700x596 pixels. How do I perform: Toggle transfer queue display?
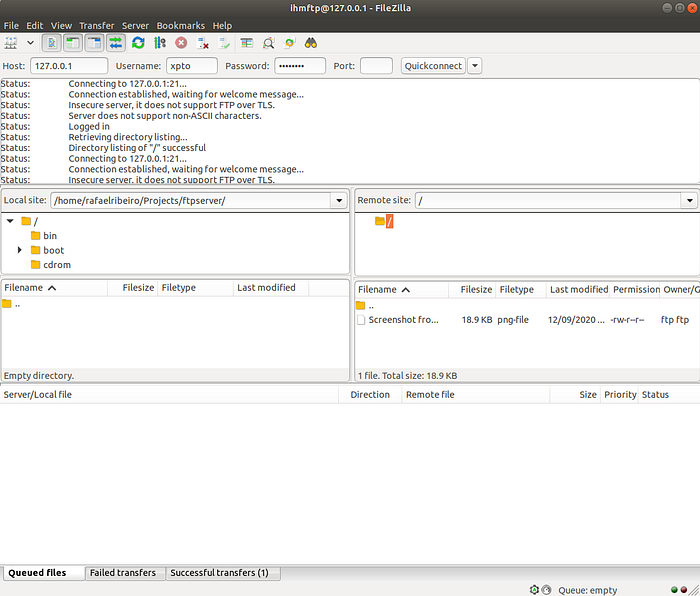pyautogui.click(x=116, y=43)
